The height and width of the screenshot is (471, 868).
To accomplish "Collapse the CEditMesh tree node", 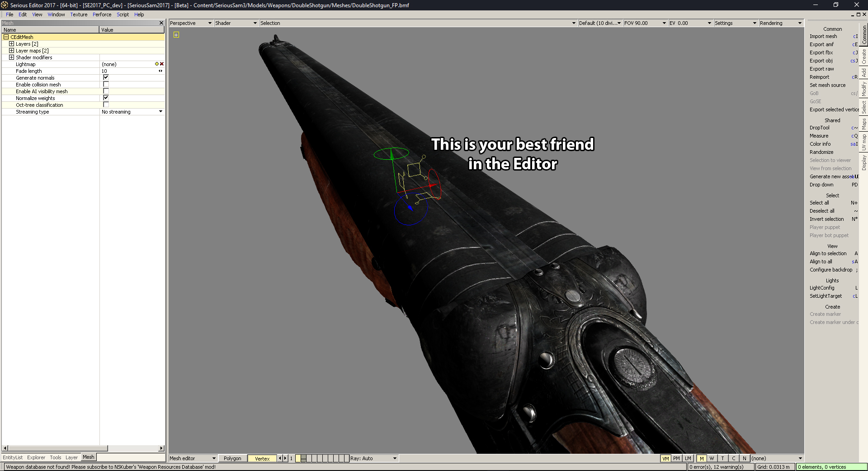I will coord(6,37).
